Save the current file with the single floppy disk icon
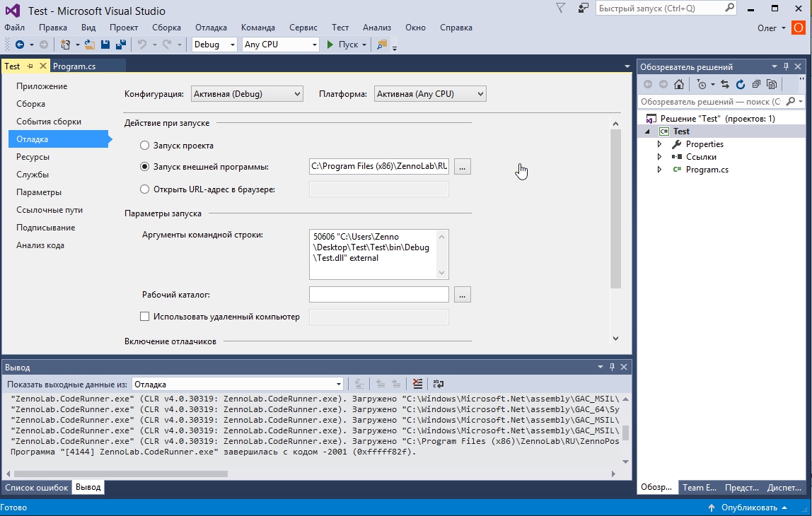Viewport: 812px width, 516px height. (x=105, y=45)
